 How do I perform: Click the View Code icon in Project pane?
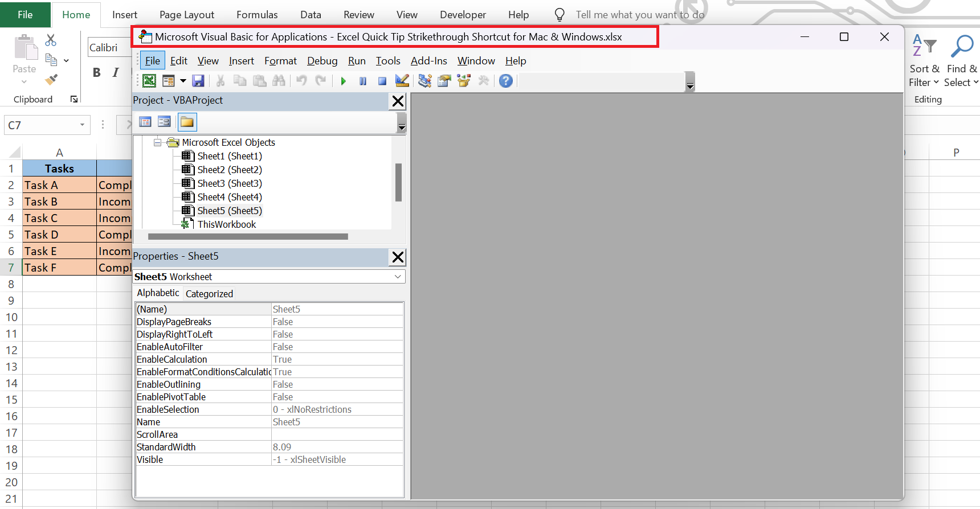(145, 122)
